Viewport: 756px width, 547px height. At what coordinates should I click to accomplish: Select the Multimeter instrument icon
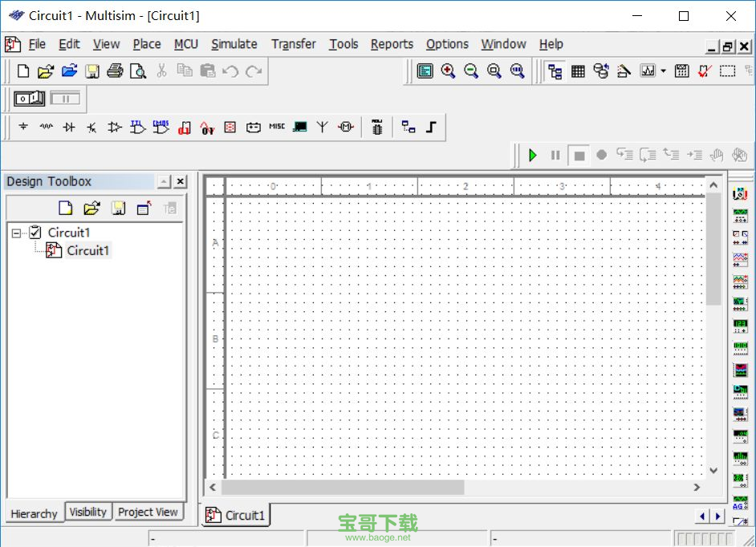pyautogui.click(x=740, y=192)
